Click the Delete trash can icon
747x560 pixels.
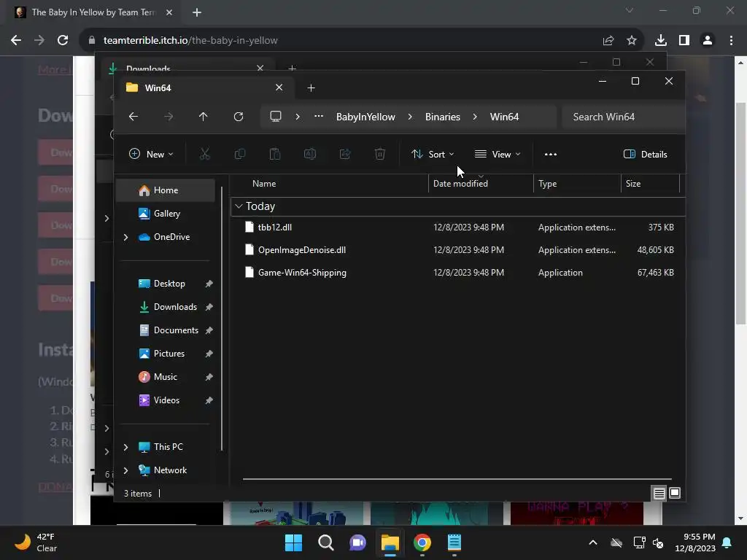(x=379, y=154)
